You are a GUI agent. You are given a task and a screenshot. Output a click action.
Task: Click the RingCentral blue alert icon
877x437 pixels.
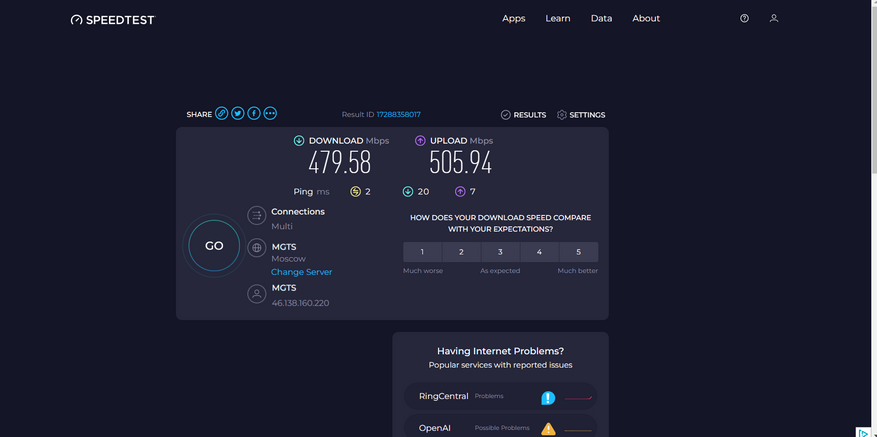[x=548, y=398]
